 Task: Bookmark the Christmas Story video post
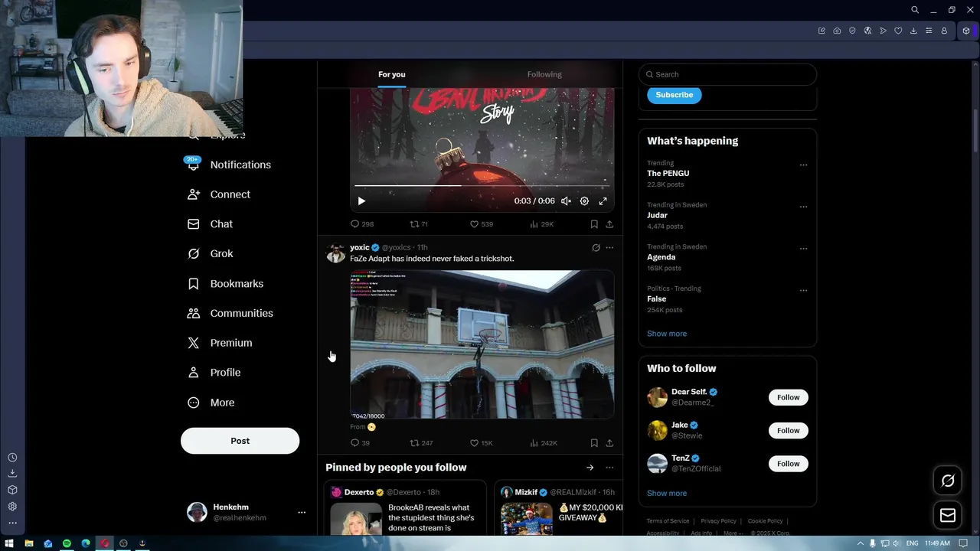(594, 224)
